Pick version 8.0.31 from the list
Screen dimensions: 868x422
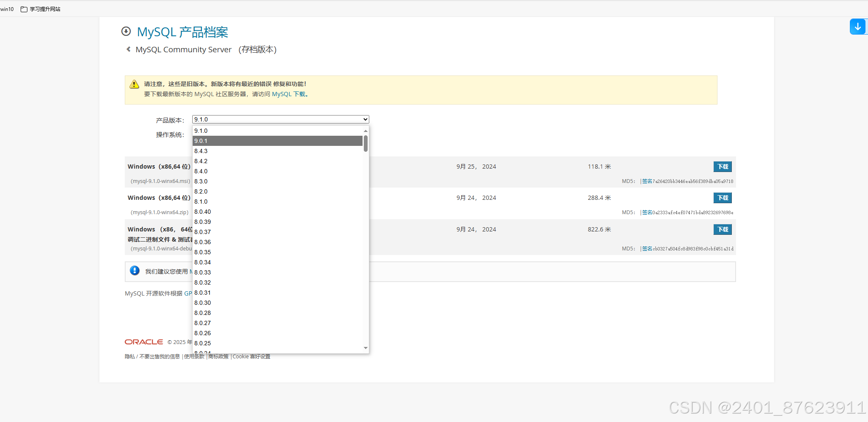point(278,293)
